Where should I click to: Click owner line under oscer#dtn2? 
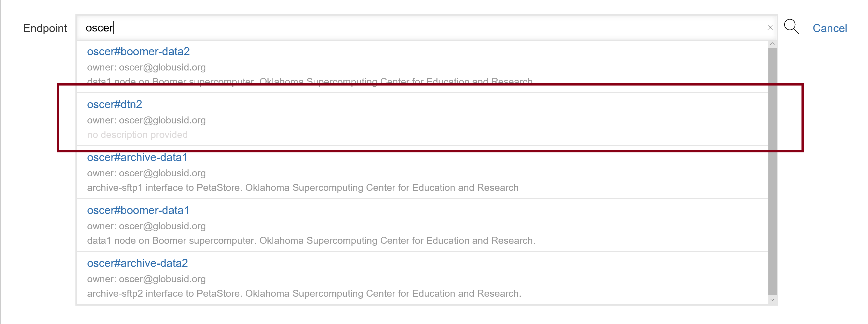146,120
